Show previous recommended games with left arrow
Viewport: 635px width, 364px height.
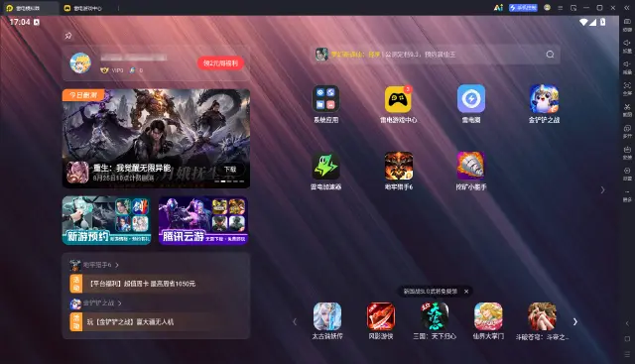(x=295, y=321)
